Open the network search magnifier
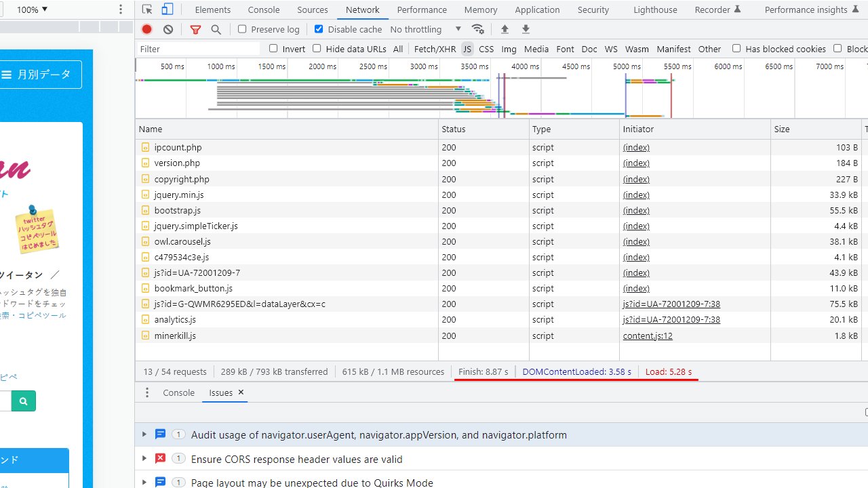Screen dimensions: 868x488 pos(216,29)
